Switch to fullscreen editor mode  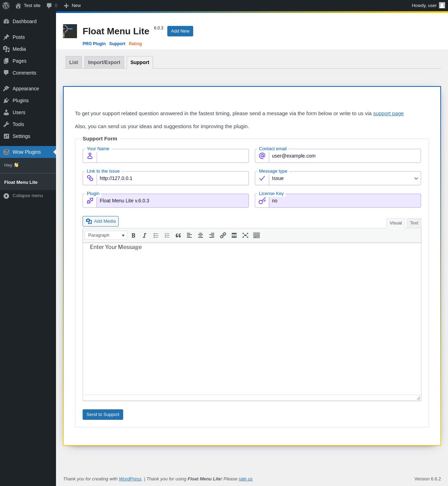[x=245, y=235]
